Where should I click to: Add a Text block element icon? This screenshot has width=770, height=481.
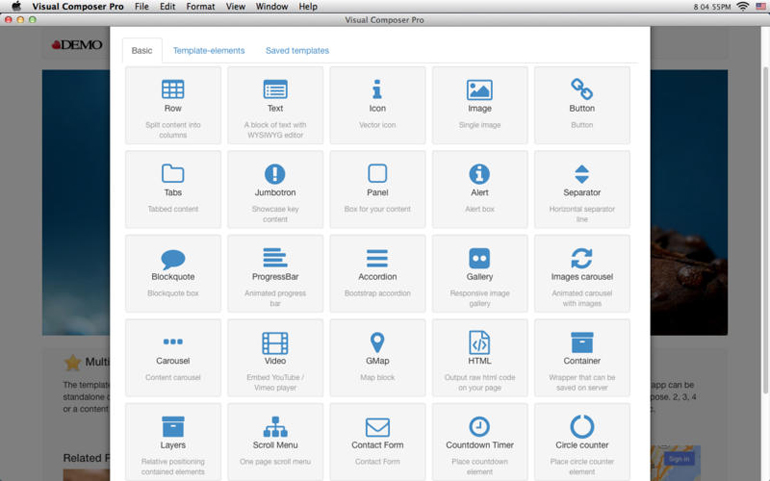275,89
